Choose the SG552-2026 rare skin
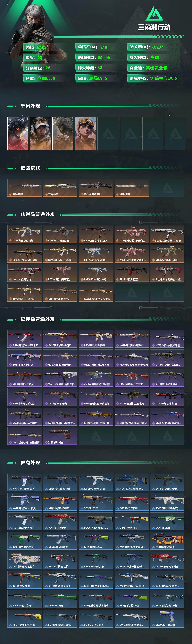The width and height of the screenshot is (192, 644). (x=96, y=502)
